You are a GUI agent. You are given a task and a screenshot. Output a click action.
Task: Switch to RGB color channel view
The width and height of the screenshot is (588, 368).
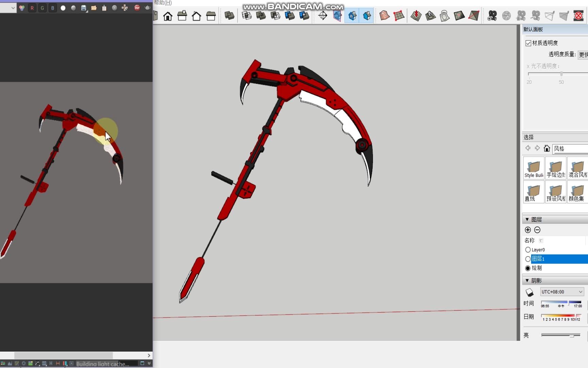click(22, 8)
